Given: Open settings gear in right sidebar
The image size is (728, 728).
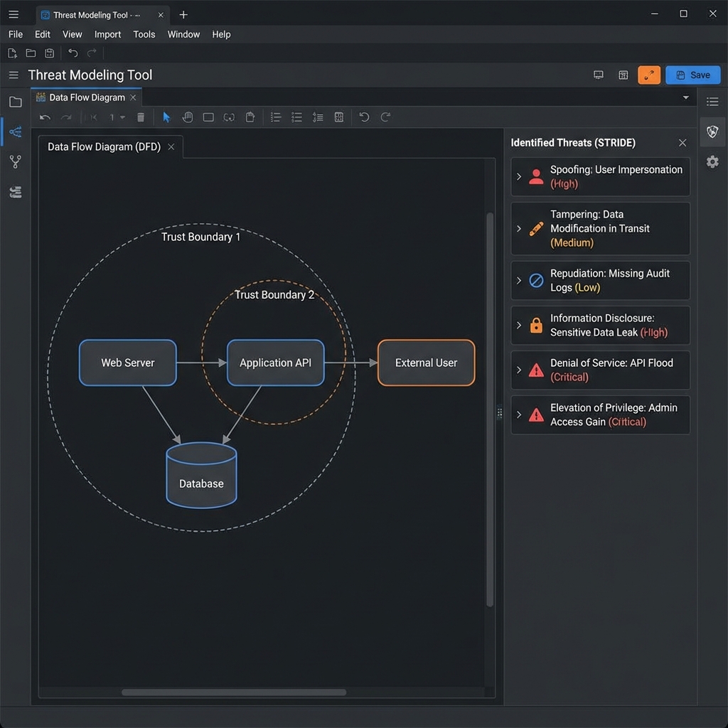Looking at the screenshot, I should pyautogui.click(x=712, y=162).
